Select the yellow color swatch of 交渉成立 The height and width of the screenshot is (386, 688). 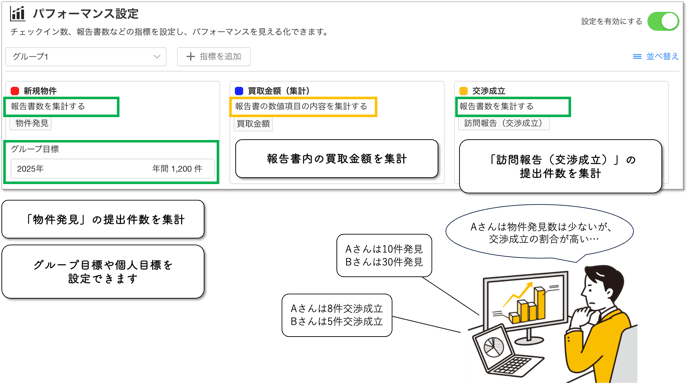coord(463,91)
